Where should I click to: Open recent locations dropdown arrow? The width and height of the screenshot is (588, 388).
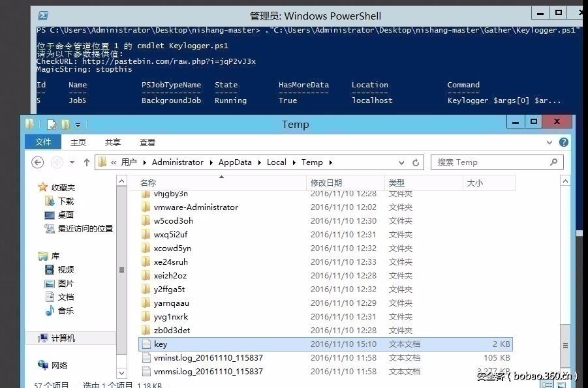(72, 162)
